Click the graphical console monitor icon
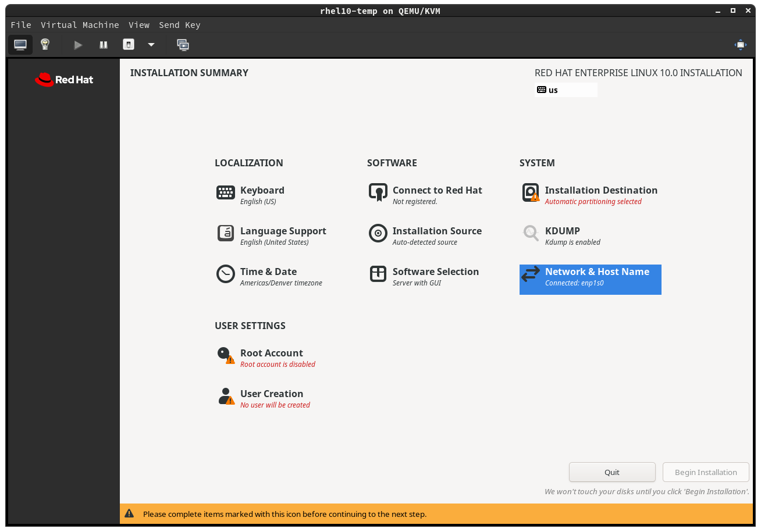 (20, 45)
